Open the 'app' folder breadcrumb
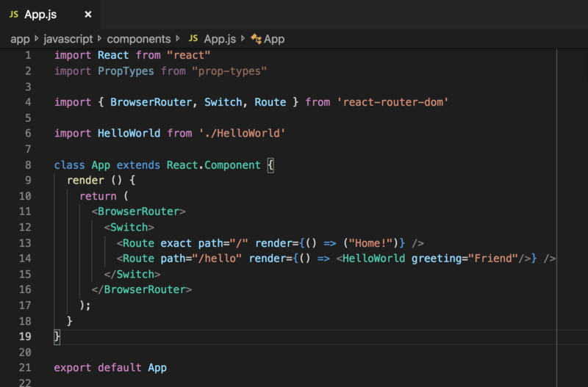The image size is (588, 387). click(x=20, y=39)
